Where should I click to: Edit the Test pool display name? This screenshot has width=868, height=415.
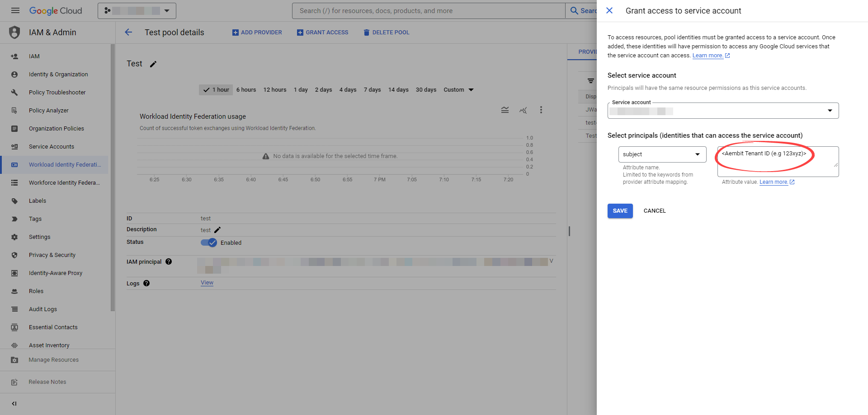(x=153, y=64)
